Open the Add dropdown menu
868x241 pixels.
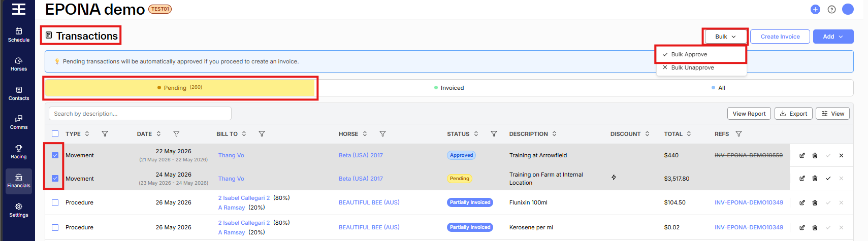[833, 37]
